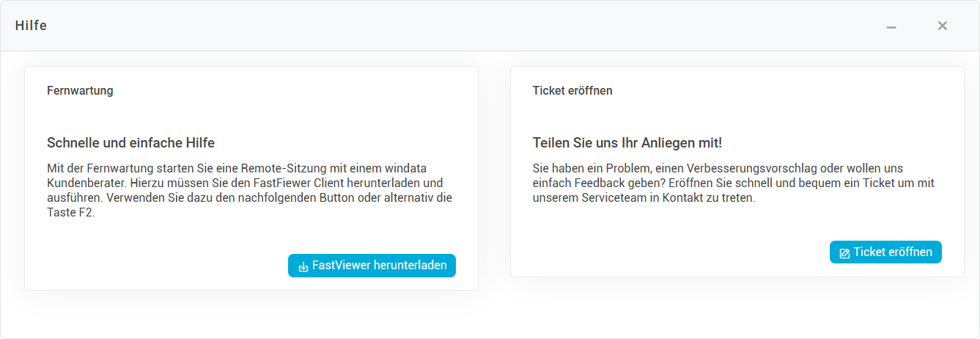The width and height of the screenshot is (980, 339).
Task: Click the empty middle of the Hilfe title bar
Action: coord(469,26)
